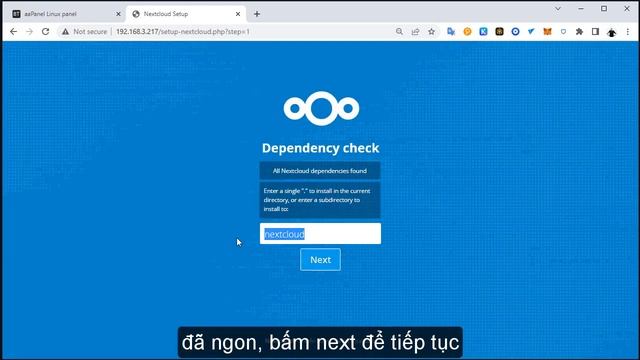Open the blue checkmark extension
This screenshot has width=640, height=360.
531,31
